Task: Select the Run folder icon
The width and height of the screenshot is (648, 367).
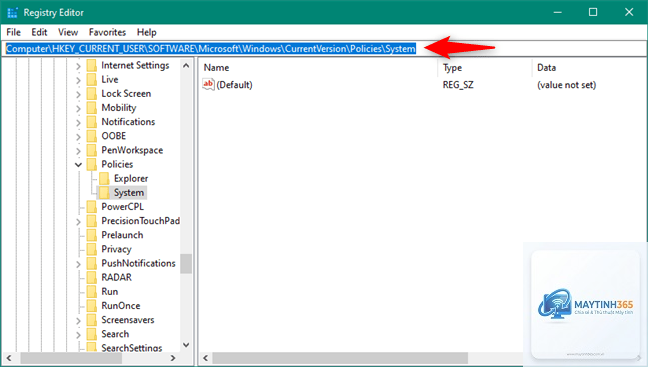Action: 92,291
